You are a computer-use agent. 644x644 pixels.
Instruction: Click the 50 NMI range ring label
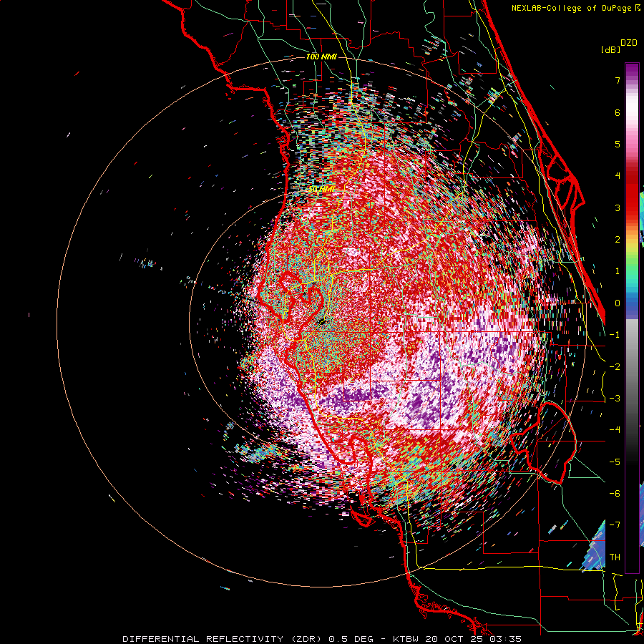tap(321, 189)
